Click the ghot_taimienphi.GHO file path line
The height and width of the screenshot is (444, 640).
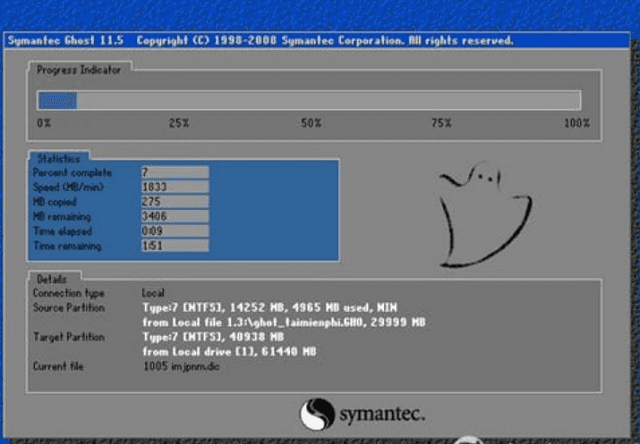click(284, 322)
